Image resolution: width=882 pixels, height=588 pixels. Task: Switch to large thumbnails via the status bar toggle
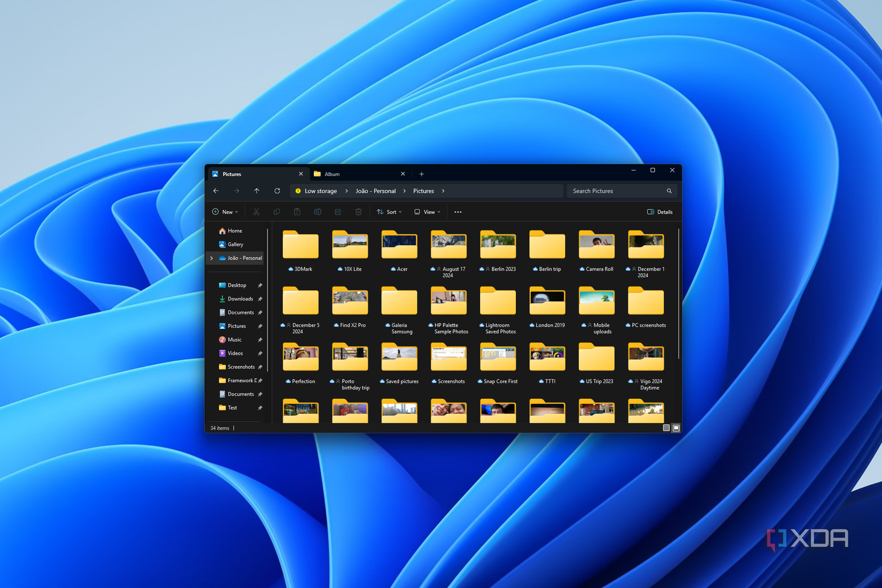(x=675, y=428)
